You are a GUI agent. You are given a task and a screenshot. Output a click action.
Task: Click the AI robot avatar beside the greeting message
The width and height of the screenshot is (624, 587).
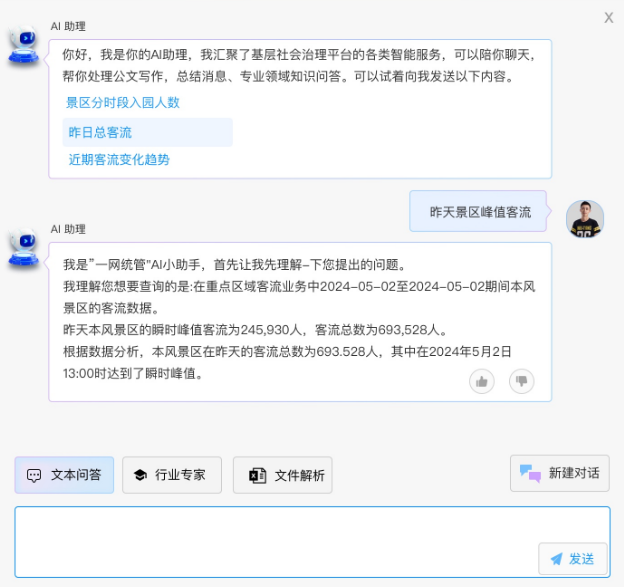pyautogui.click(x=23, y=45)
